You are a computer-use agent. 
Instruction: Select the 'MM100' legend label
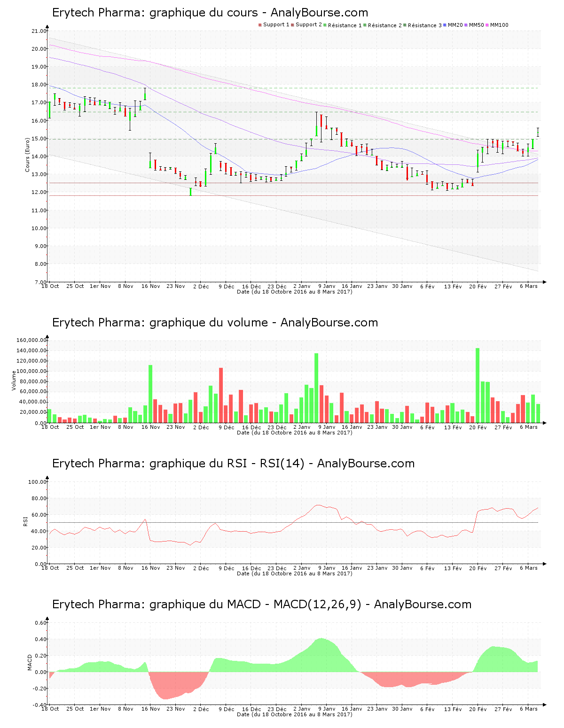(499, 25)
